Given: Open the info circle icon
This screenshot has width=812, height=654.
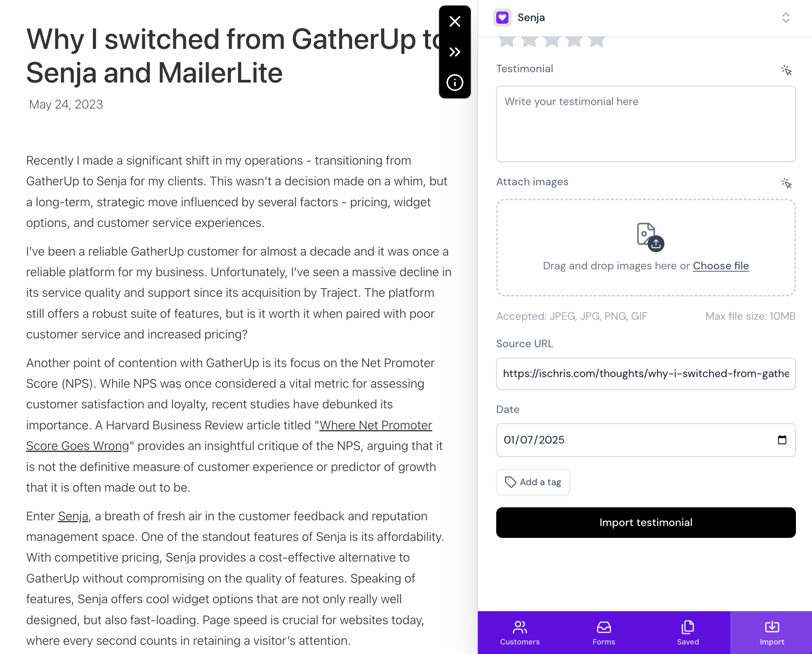Looking at the screenshot, I should point(455,83).
